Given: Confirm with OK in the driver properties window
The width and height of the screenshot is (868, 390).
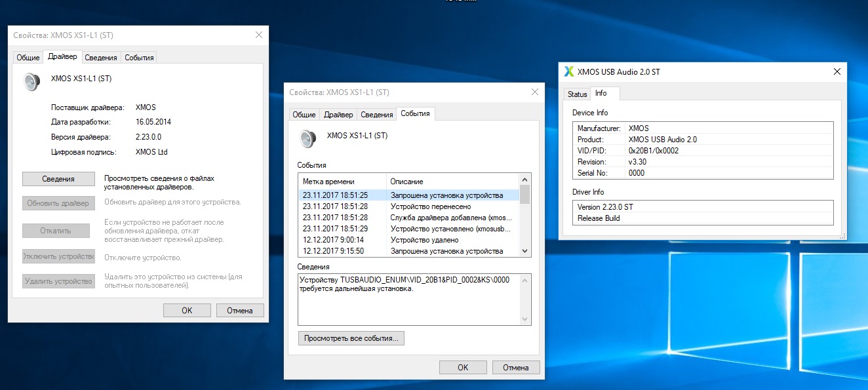Looking at the screenshot, I should click(187, 310).
